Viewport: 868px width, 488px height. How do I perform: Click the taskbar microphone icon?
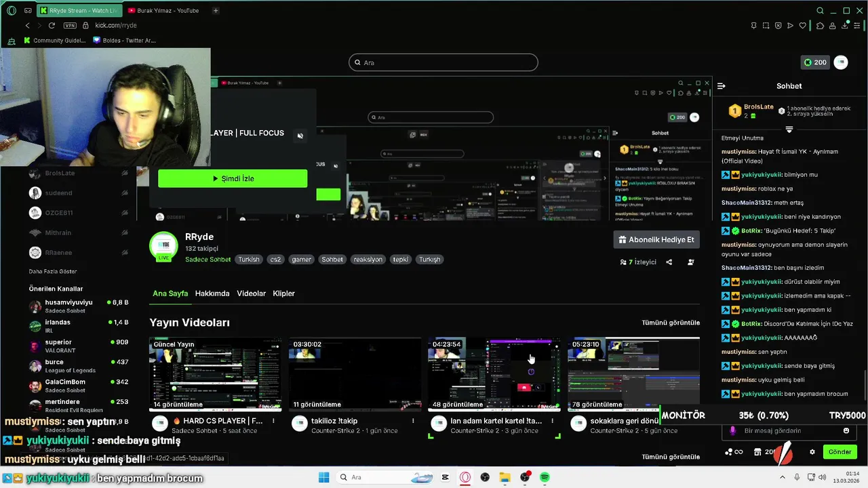pyautogui.click(x=797, y=477)
